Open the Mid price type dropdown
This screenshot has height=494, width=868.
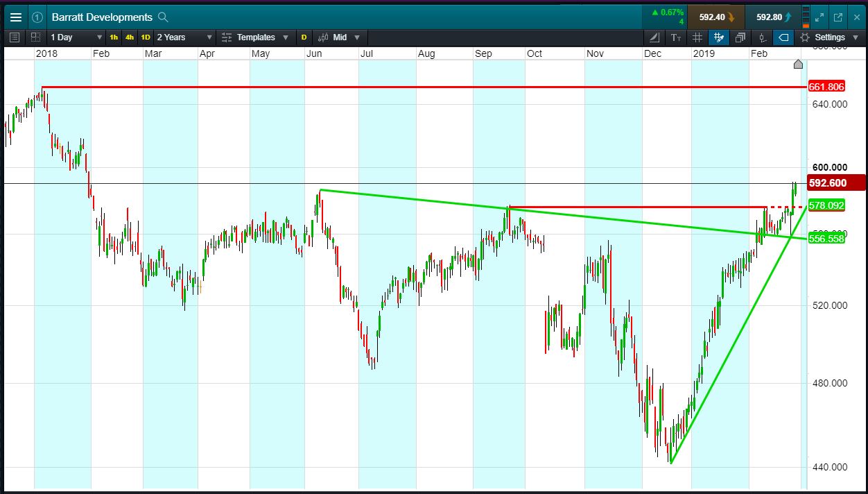click(x=347, y=37)
